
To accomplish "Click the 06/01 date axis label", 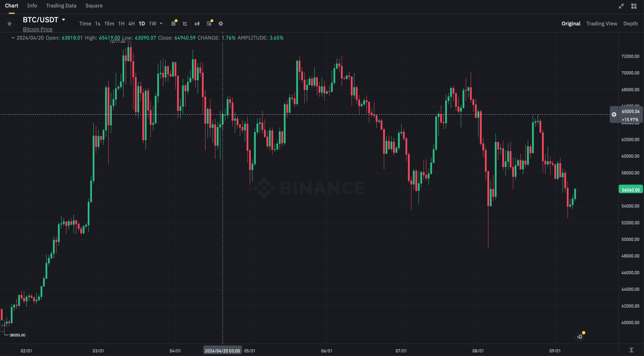I will [x=327, y=351].
